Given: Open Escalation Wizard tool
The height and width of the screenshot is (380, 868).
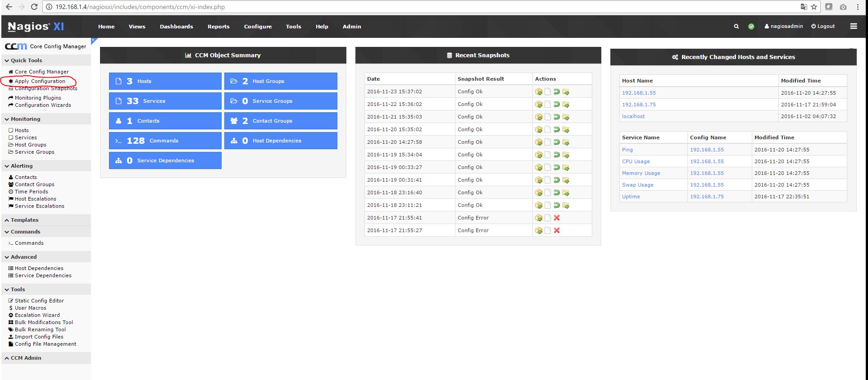Looking at the screenshot, I should (x=37, y=315).
